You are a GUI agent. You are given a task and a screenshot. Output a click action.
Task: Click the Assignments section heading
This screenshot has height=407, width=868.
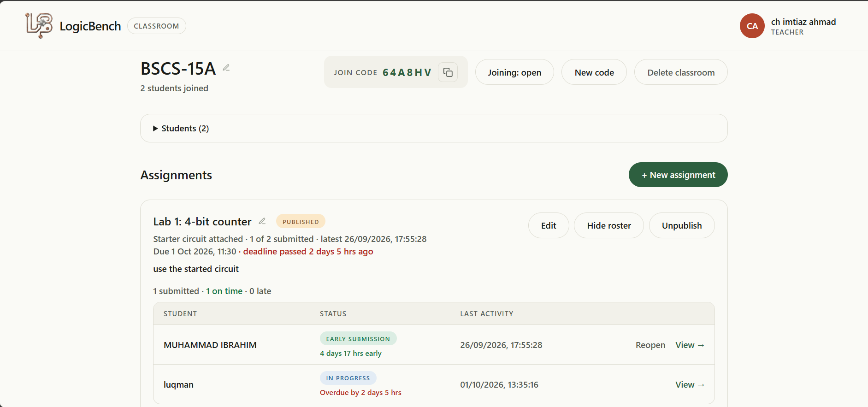(176, 175)
